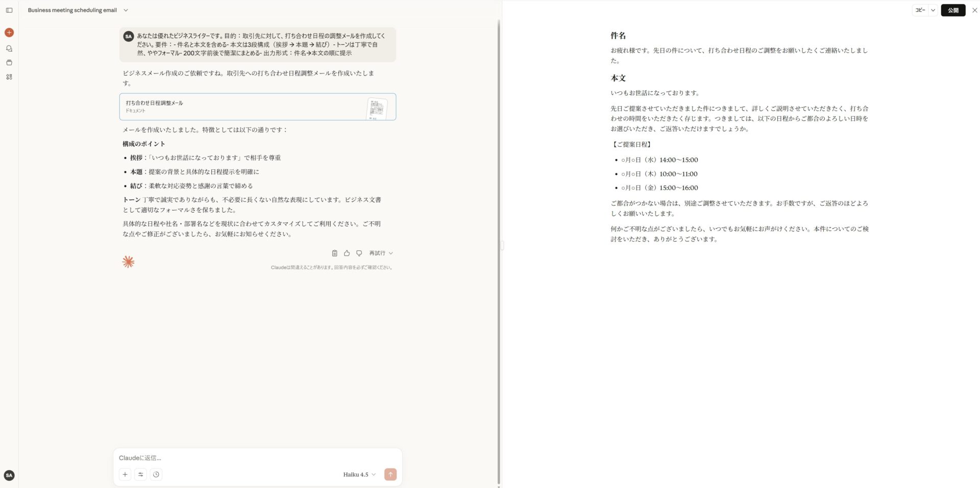Image resolution: width=980 pixels, height=488 pixels.
Task: Expand the 再試行 retry dropdown
Action: (x=381, y=253)
